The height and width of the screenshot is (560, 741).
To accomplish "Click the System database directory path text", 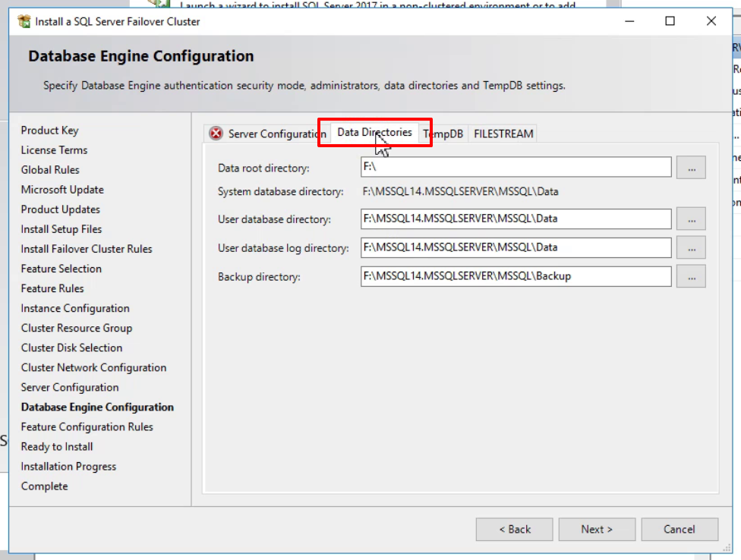I will pyautogui.click(x=460, y=192).
